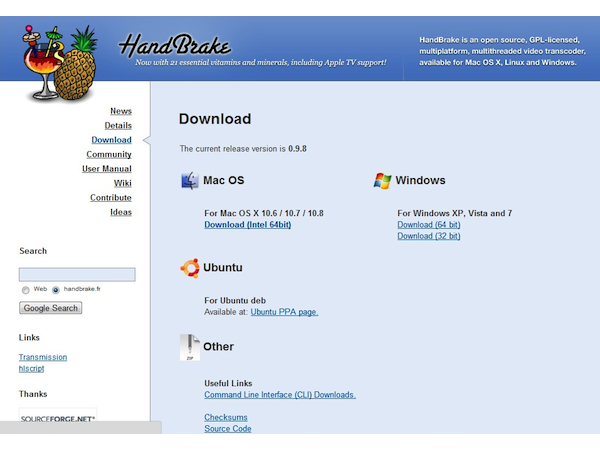Screen dimensions: 600x450
Task: Click the Search sidebar heading
Action: tap(33, 251)
